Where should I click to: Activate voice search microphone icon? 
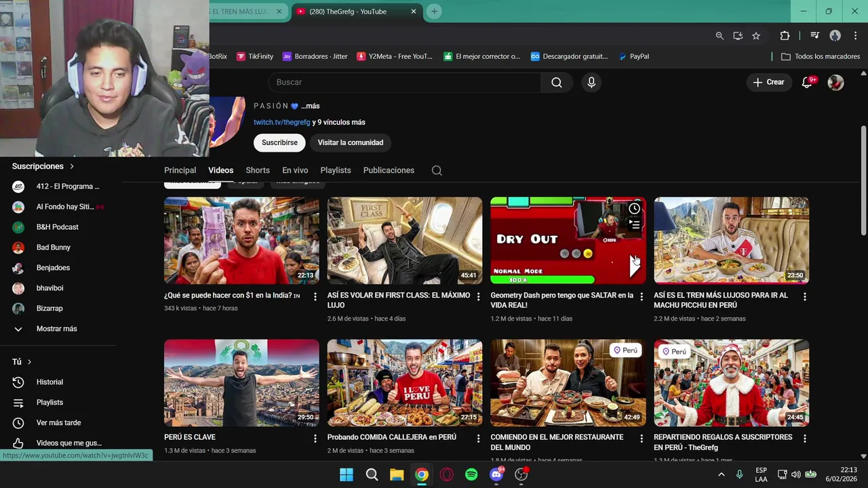click(x=591, y=82)
